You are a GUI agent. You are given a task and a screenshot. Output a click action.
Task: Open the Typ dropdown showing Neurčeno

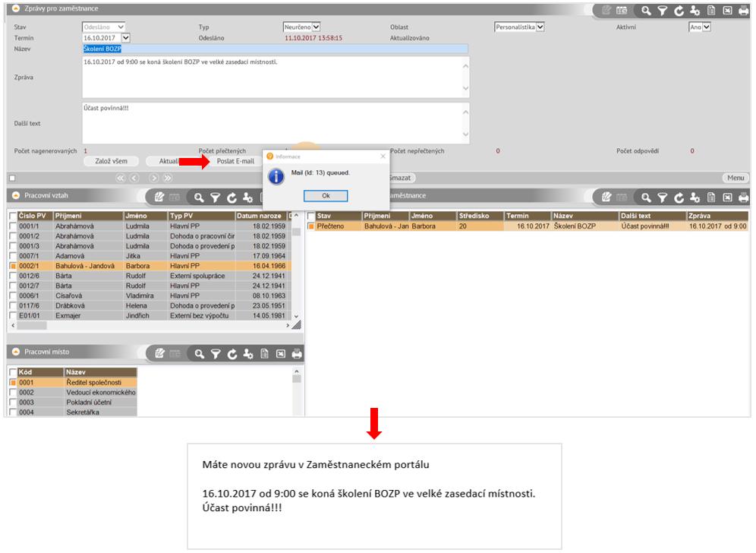317,27
